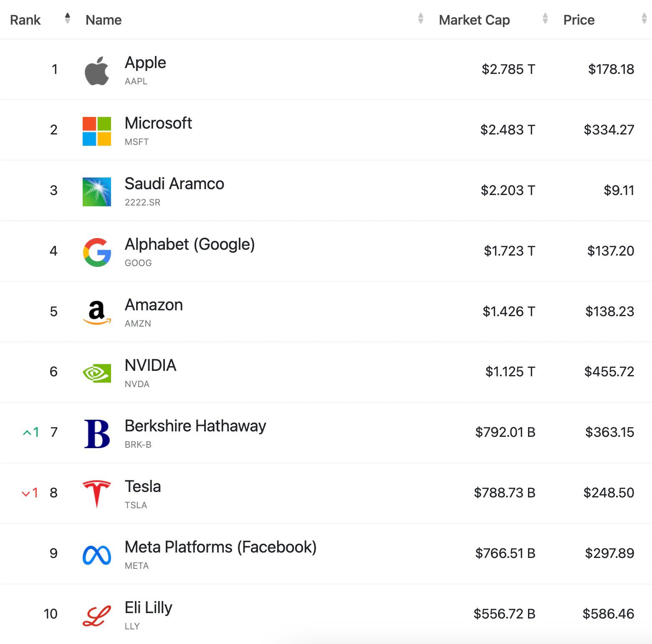Click the $586.46 price value
Viewport: 652px width, 644px height.
click(609, 614)
